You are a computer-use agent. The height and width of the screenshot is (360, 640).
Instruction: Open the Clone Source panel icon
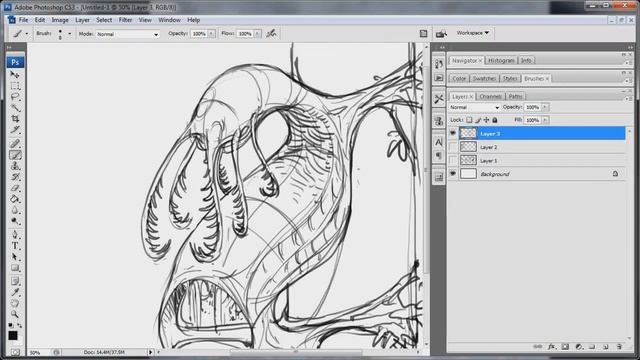pyautogui.click(x=439, y=121)
